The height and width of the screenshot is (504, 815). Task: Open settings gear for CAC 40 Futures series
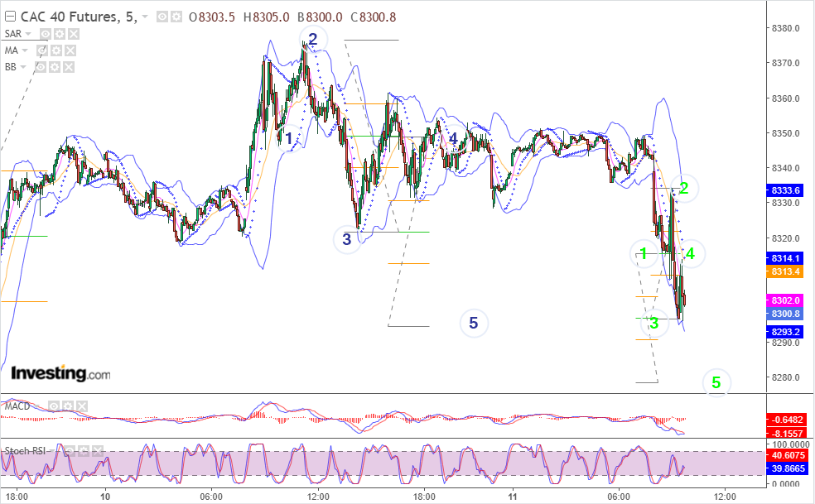pyautogui.click(x=176, y=17)
